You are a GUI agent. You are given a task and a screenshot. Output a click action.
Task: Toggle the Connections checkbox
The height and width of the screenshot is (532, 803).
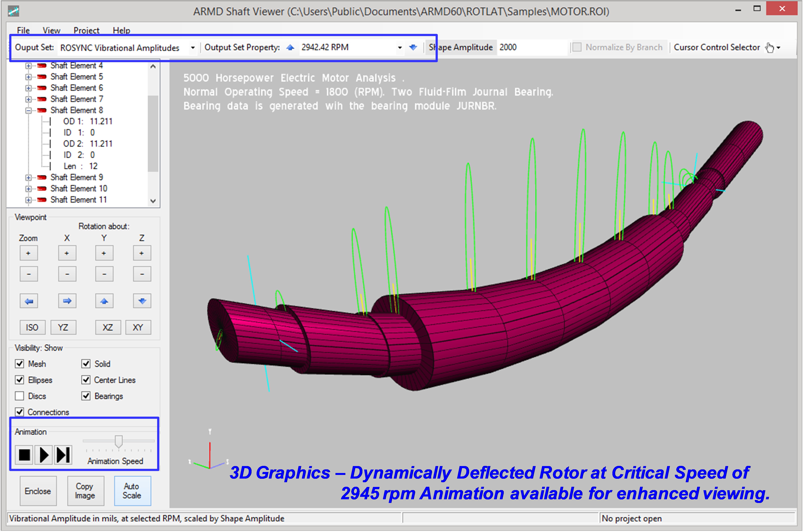coord(19,412)
